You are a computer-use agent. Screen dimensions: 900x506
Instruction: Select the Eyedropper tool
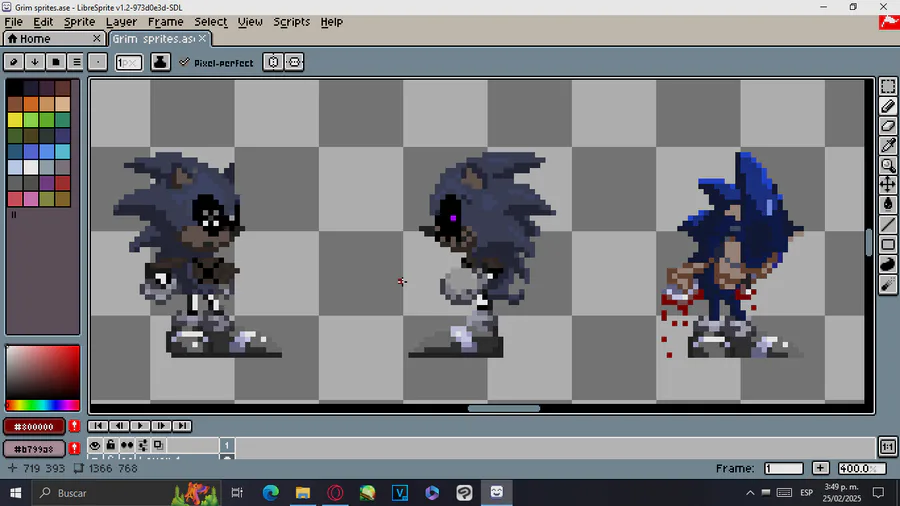click(887, 145)
